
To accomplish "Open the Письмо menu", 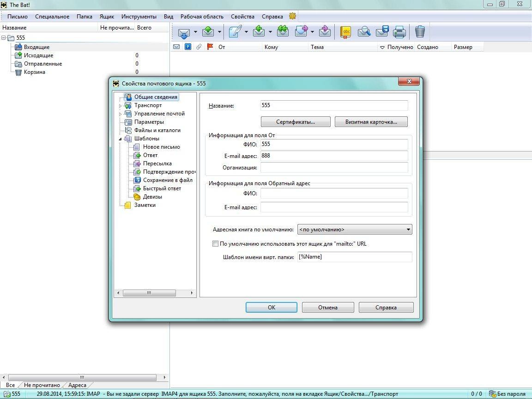I will point(17,16).
